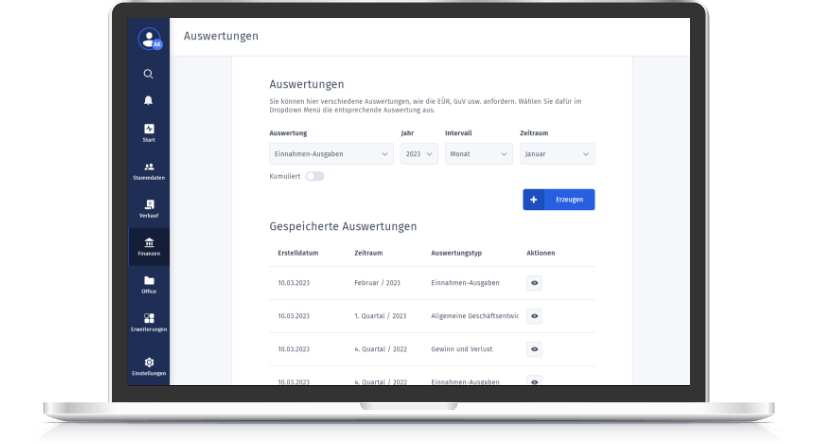The width and height of the screenshot is (818, 444).
Task: Open Office folder in sidebar
Action: coord(149,285)
